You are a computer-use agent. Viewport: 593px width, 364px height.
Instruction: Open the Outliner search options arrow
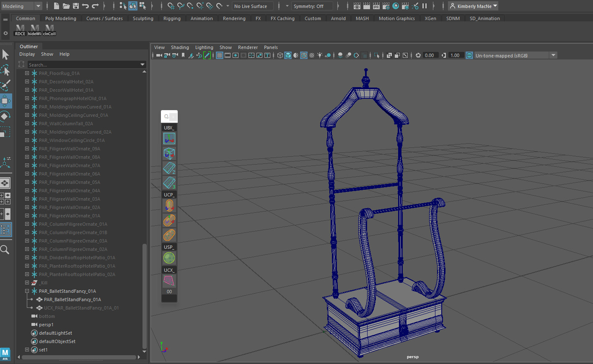click(x=142, y=65)
